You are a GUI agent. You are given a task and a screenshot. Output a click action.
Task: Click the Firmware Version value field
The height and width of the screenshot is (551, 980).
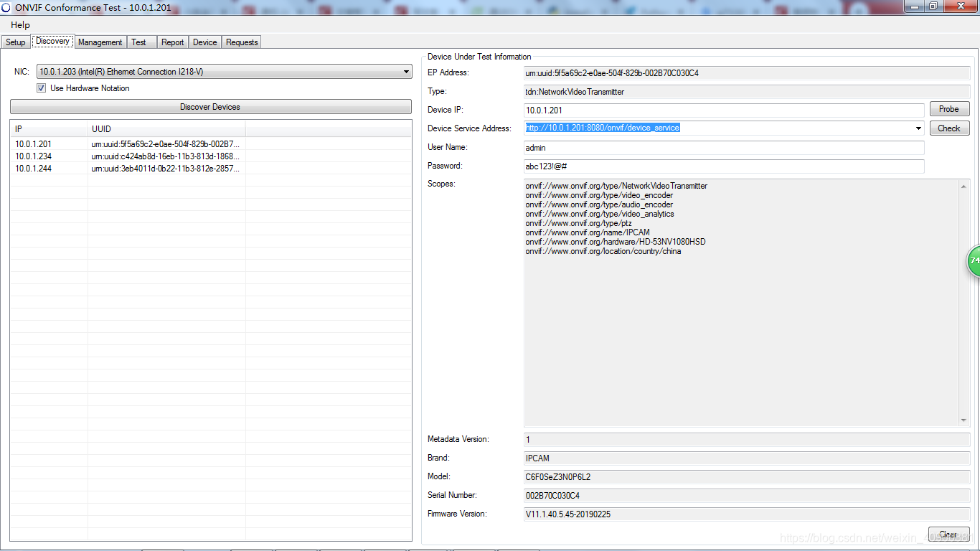747,514
